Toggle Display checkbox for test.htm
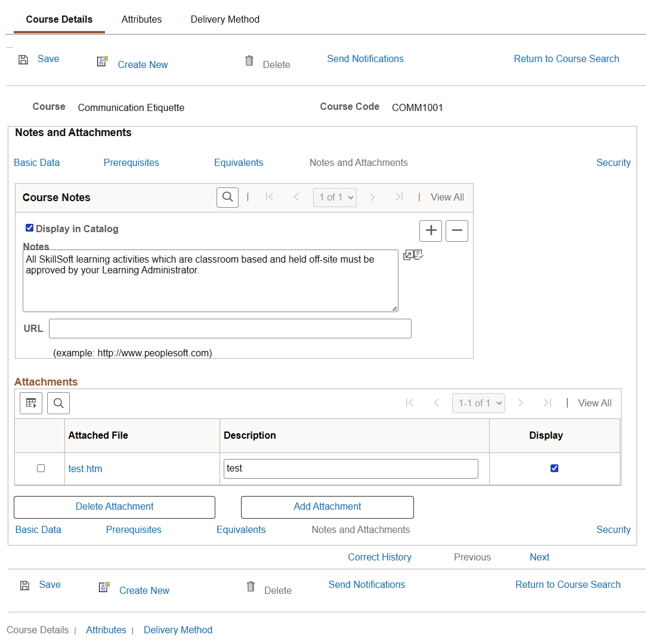Viewport: 646px width, 644px height. [554, 469]
